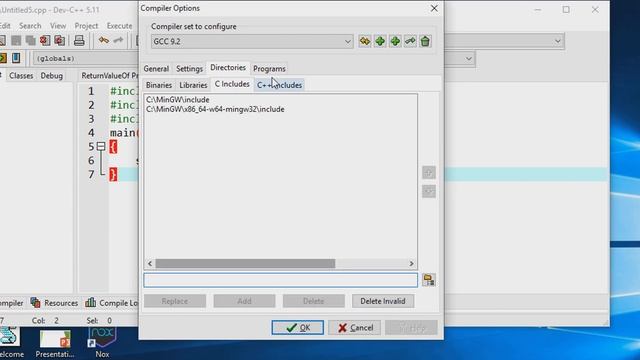
Task: Select the ReturnValueOf file tab
Action: tap(109, 76)
